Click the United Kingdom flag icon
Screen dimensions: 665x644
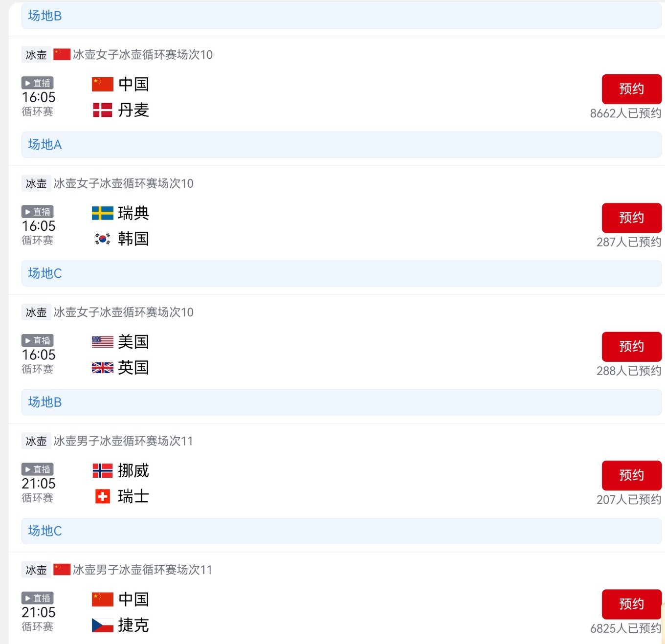click(103, 368)
